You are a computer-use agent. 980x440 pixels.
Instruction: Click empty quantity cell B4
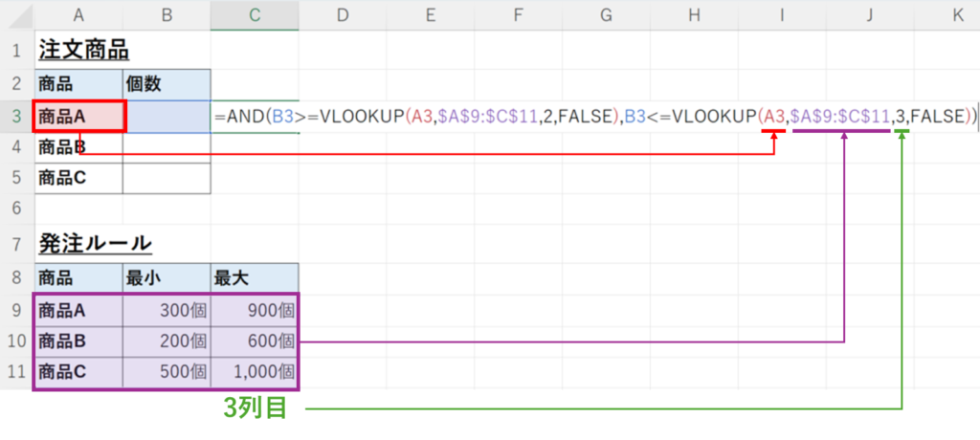pyautogui.click(x=167, y=147)
